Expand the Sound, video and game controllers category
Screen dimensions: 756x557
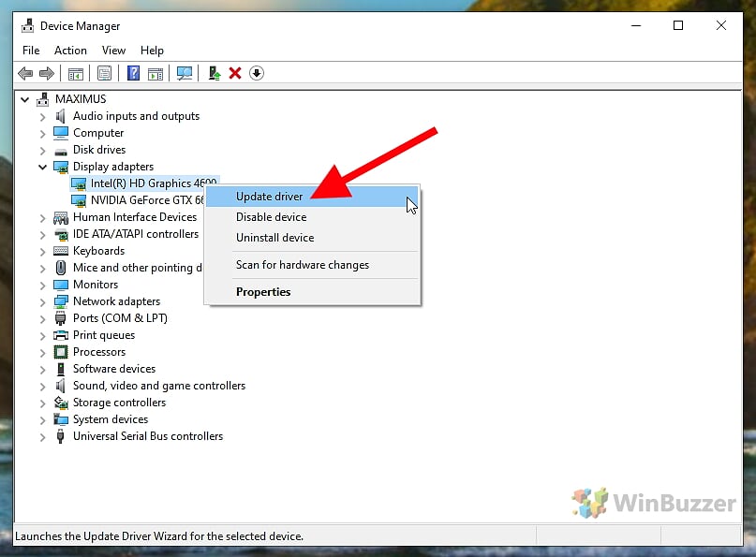(41, 385)
